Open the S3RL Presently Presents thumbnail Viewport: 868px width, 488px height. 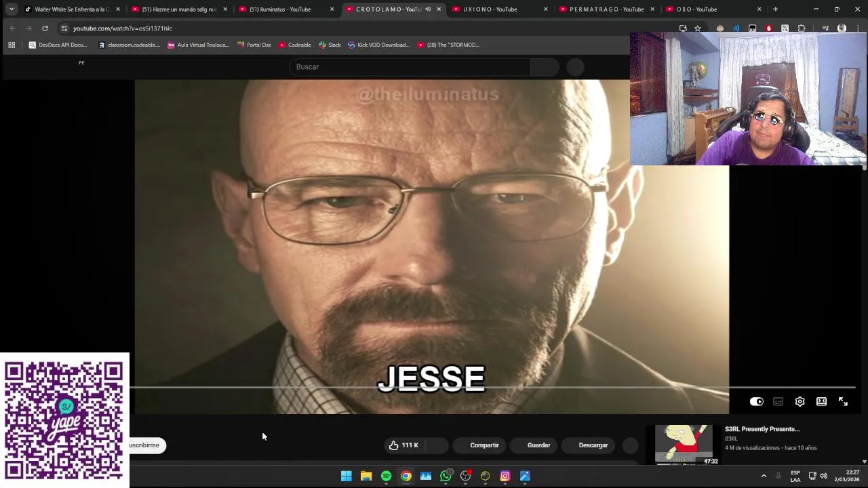(x=684, y=445)
